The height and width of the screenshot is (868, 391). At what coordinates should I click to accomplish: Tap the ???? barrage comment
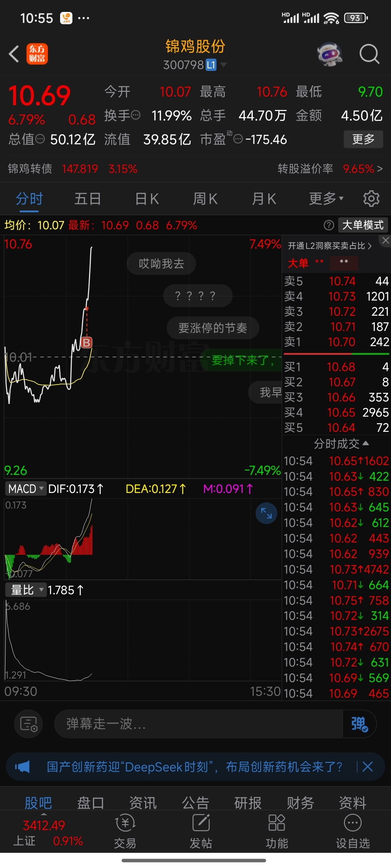pyautogui.click(x=198, y=296)
